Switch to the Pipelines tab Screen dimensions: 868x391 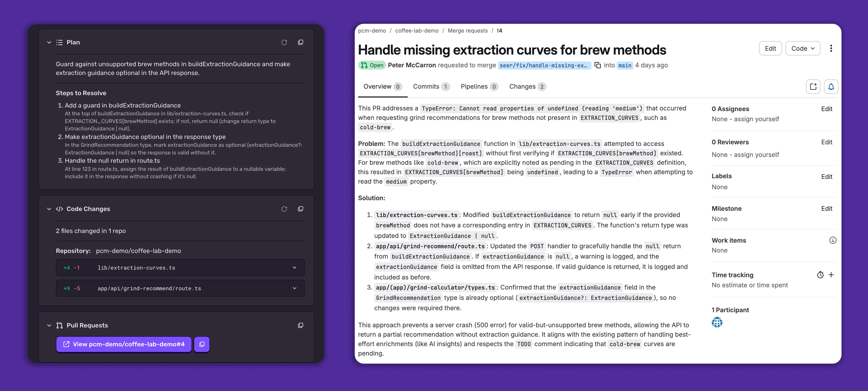pos(480,87)
